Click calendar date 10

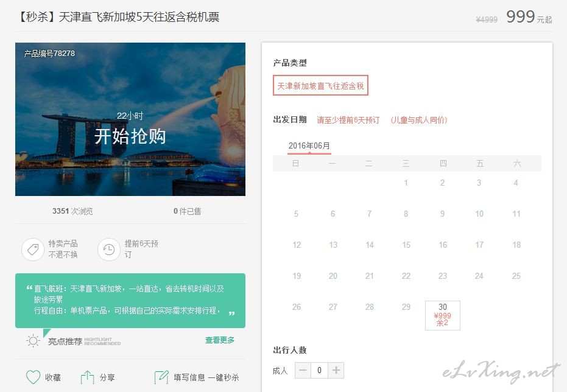tap(479, 214)
